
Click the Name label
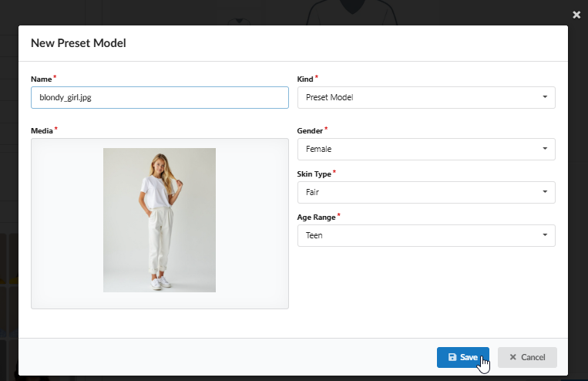42,79
